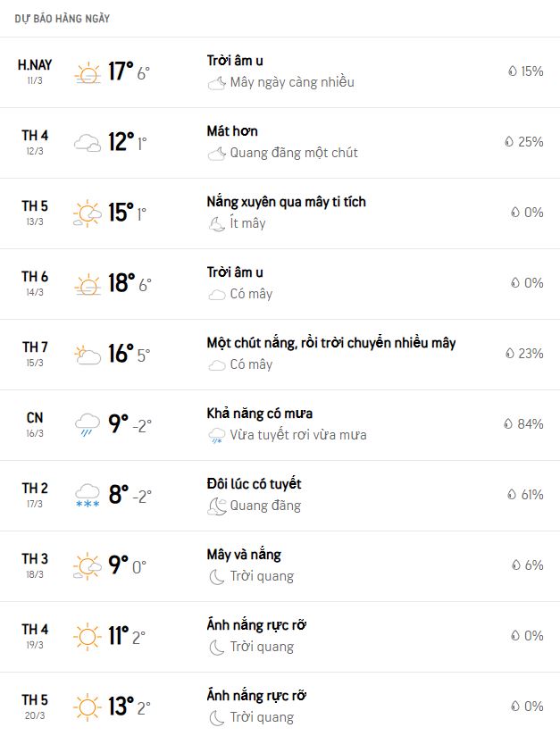560x736 pixels.
Task: Click the sun-behind-cloud icon for TH 7 15/3
Action: (x=88, y=355)
